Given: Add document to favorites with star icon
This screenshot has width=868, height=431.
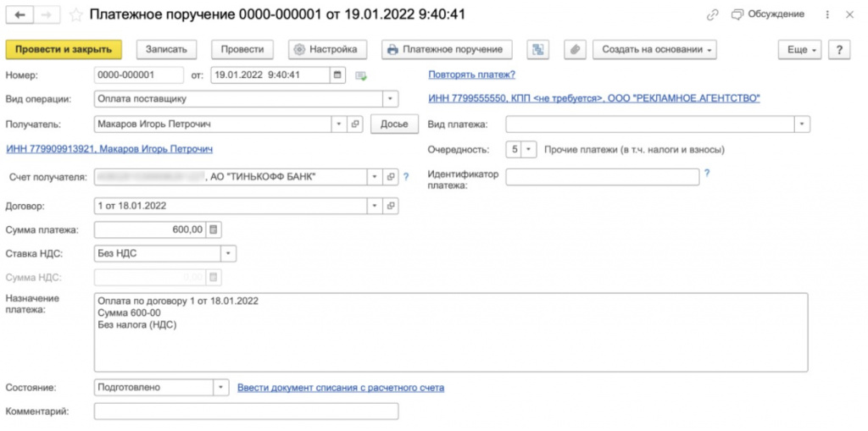Looking at the screenshot, I should click(x=75, y=15).
